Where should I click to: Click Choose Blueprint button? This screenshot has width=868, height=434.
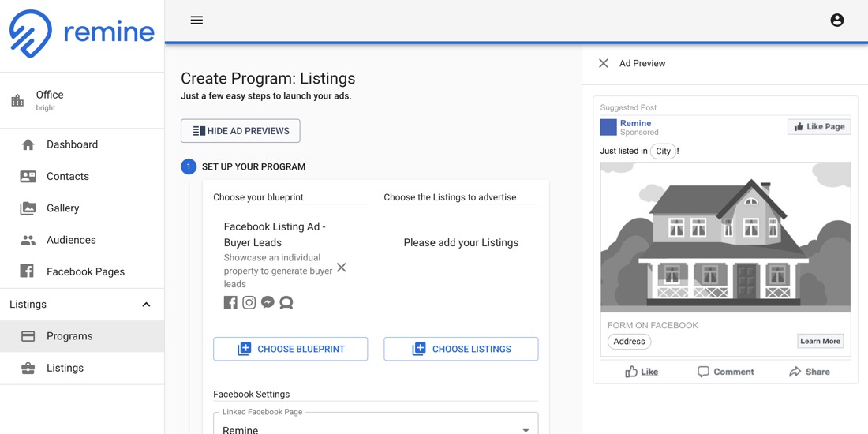point(290,350)
